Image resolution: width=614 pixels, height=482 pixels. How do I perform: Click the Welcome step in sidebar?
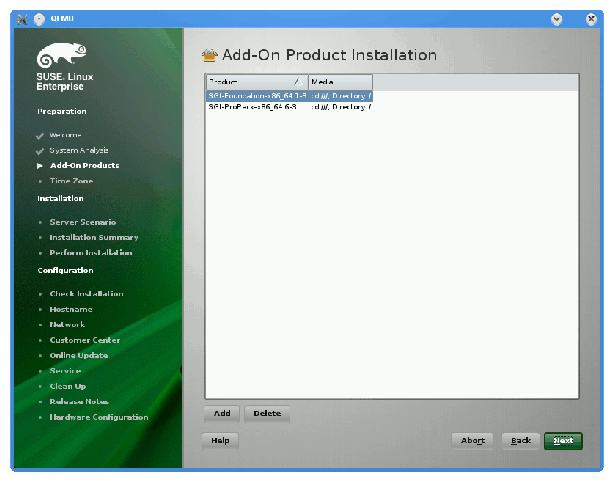point(65,135)
